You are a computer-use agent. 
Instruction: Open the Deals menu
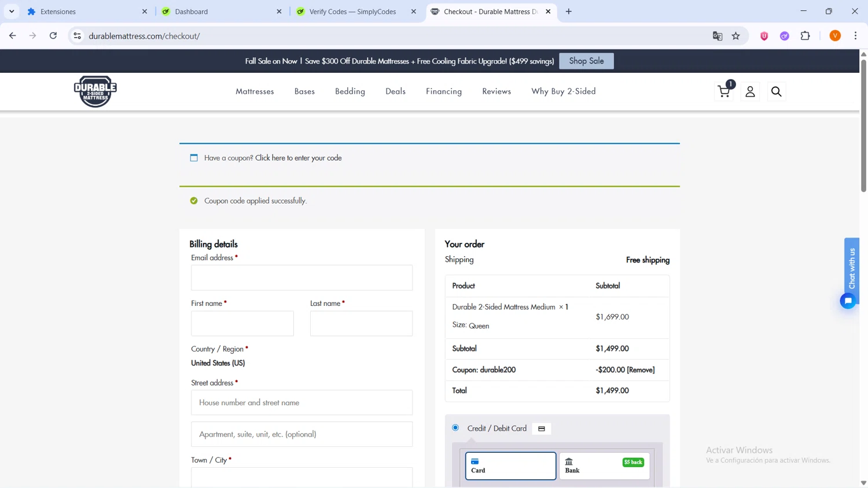(x=396, y=91)
